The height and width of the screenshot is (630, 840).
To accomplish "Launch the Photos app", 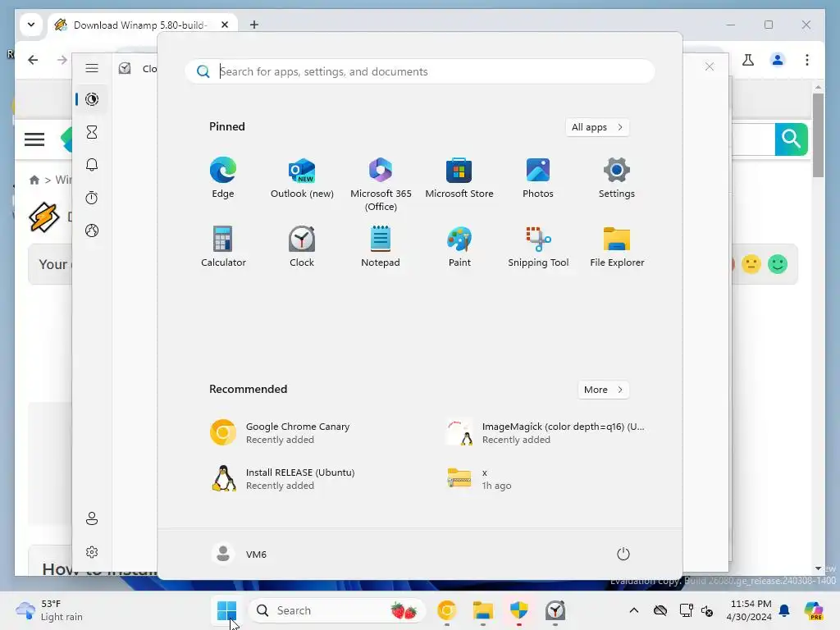I will coord(538,178).
